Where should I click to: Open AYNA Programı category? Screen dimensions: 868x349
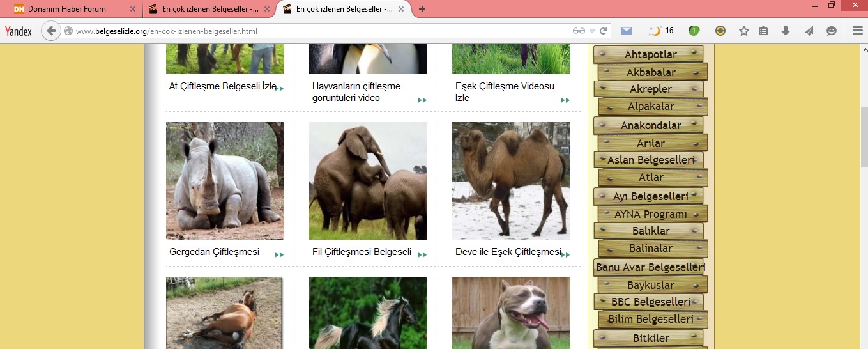653,213
